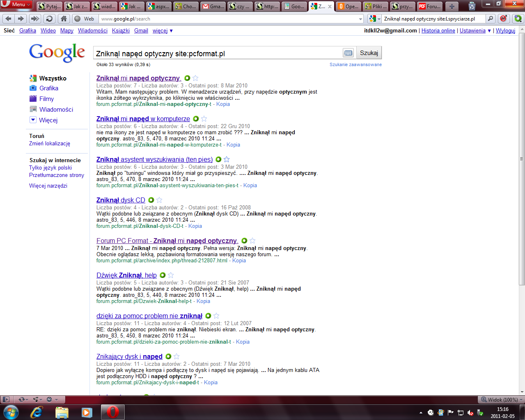Select Wiadomości filter in left sidebar
Image resolution: width=525 pixels, height=420 pixels.
51,110
